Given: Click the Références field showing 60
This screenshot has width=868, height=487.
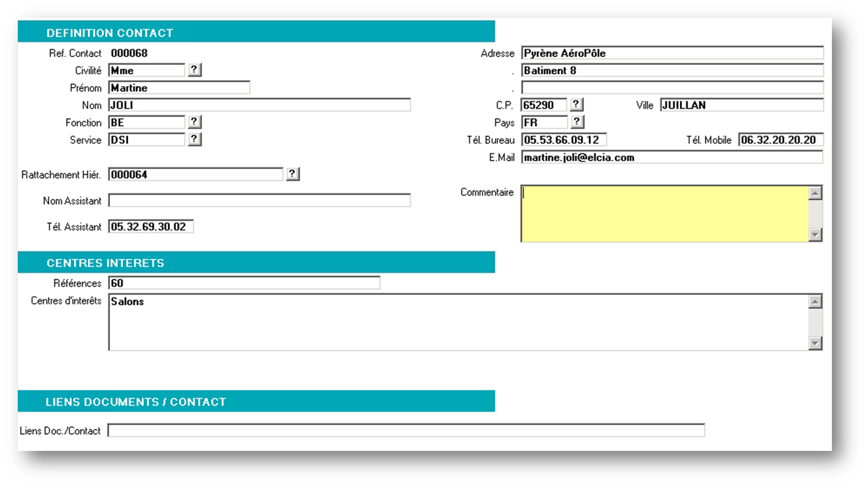Looking at the screenshot, I should pos(244,283).
